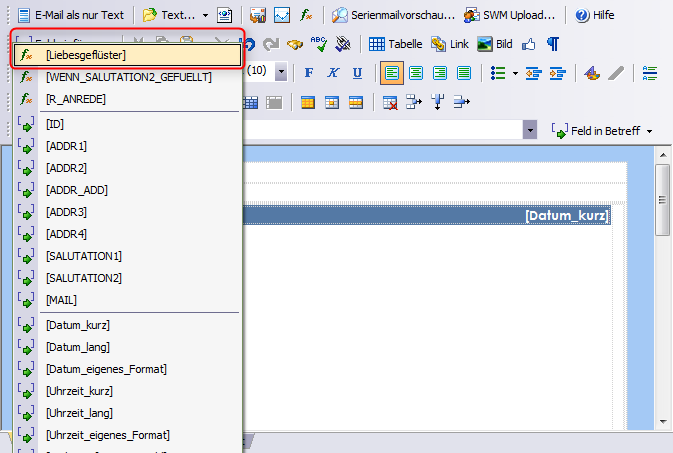Justify text alignment
The image size is (673, 453).
pos(464,73)
